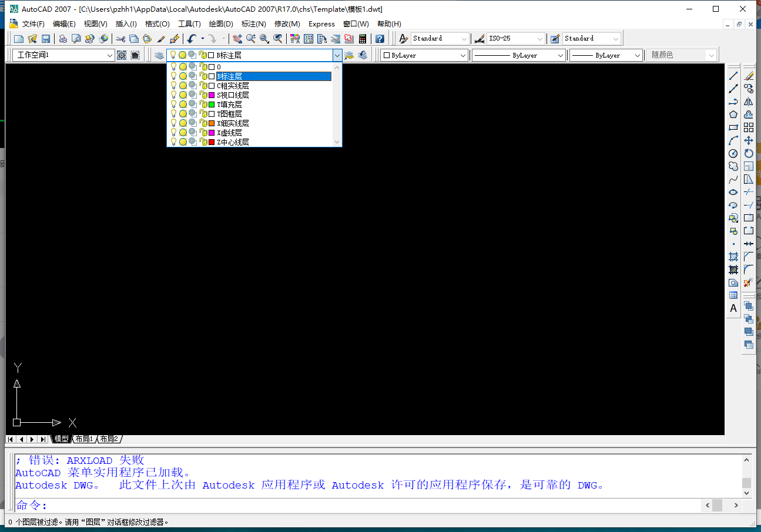761x532 pixels.
Task: Open the Layer Properties Manager icon
Action: (159, 55)
